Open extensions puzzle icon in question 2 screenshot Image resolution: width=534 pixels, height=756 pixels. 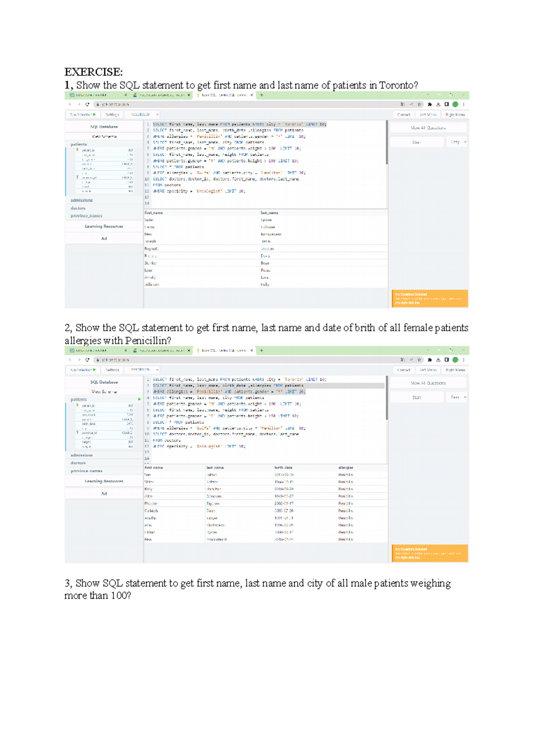coord(429,360)
